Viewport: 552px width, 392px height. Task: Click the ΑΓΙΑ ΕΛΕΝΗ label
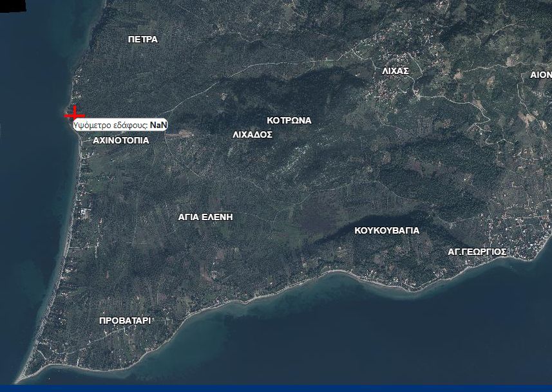(205, 217)
